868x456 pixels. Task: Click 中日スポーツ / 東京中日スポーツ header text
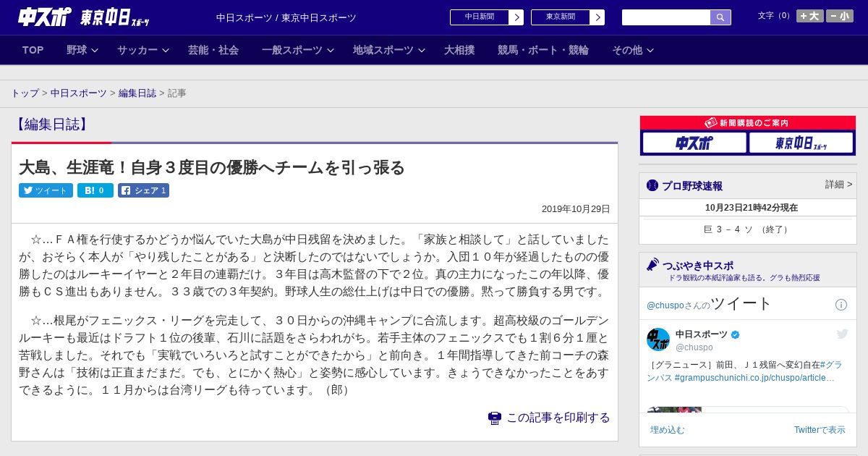pyautogui.click(x=286, y=17)
